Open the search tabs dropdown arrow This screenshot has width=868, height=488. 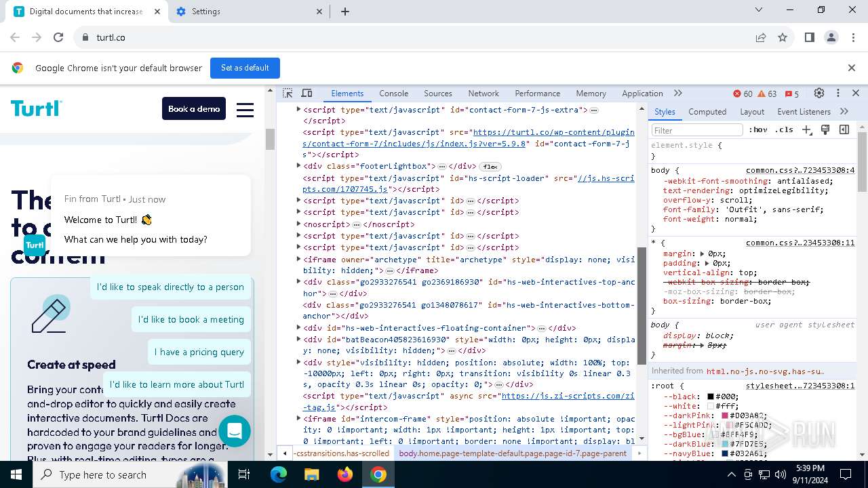coord(759,10)
